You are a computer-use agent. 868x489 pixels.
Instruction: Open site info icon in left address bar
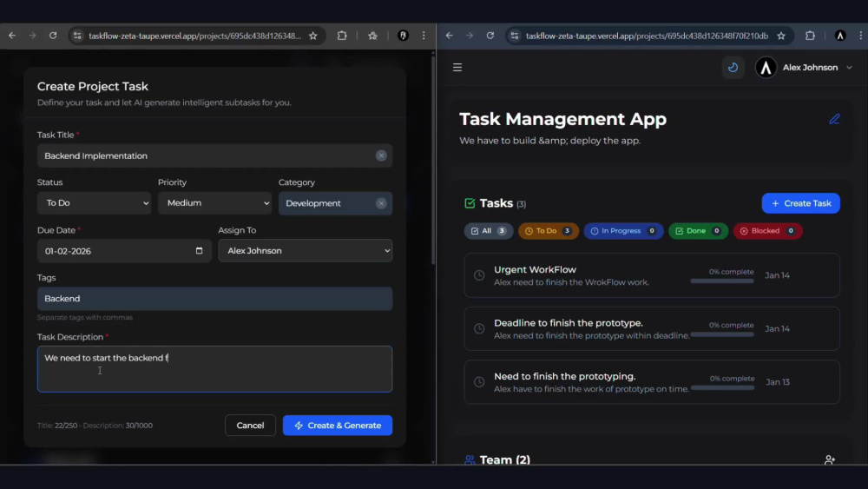[77, 36]
